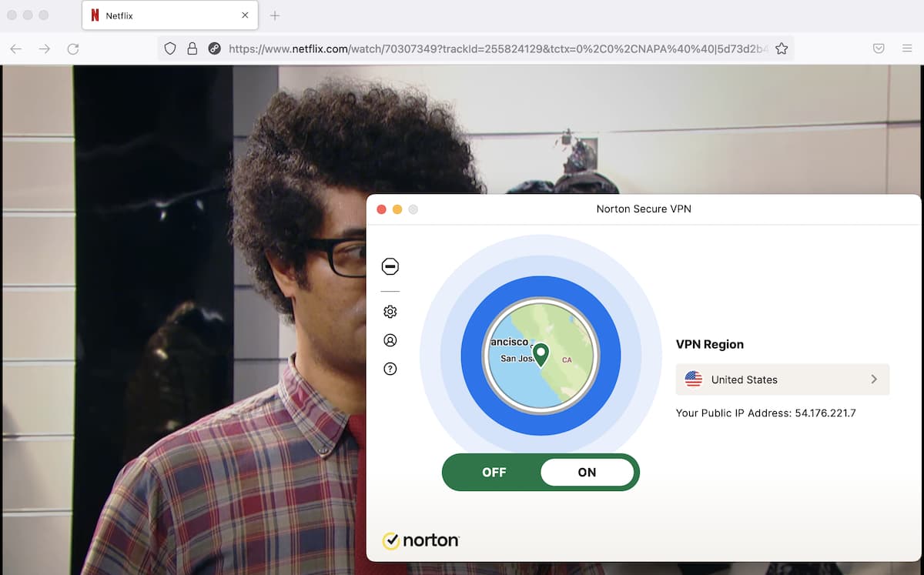Expand the United States region chevron

873,379
